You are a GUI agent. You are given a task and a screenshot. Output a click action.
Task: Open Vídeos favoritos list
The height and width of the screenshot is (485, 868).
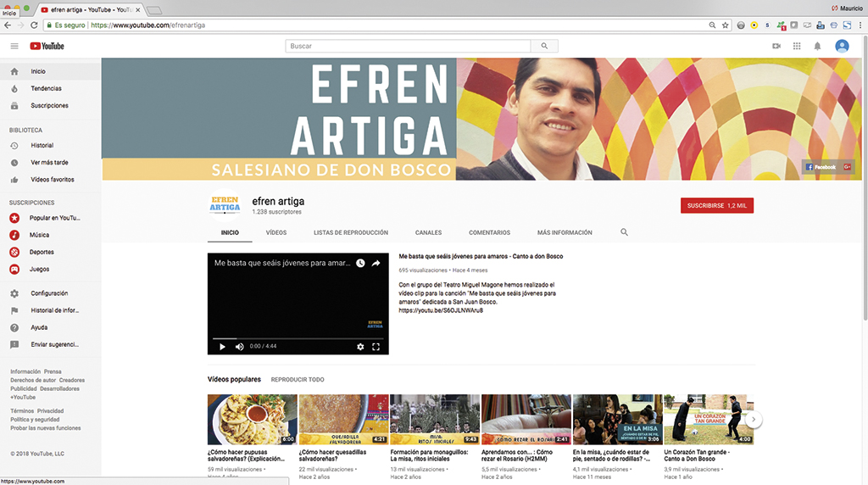(50, 180)
